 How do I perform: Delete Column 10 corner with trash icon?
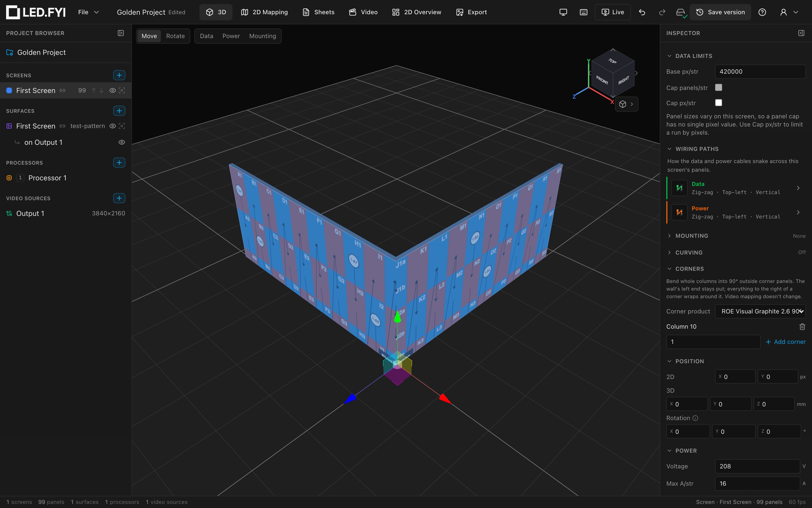point(802,327)
